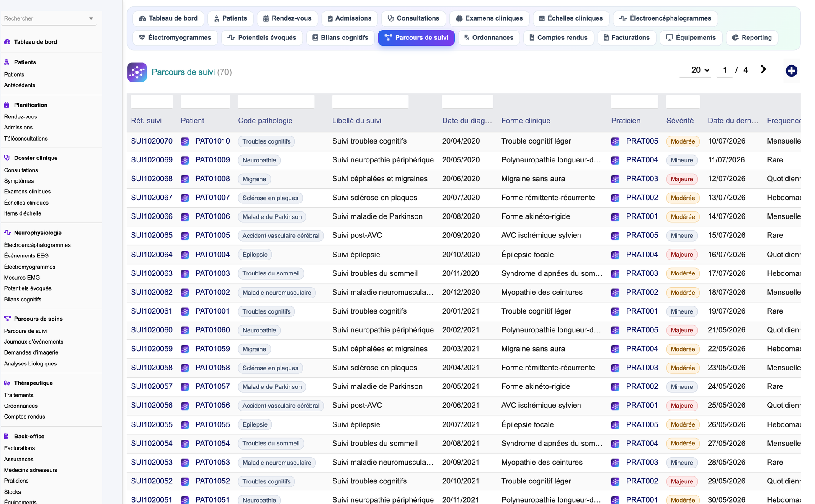Click practitioner icon in SUI1020069 row
The width and height of the screenshot is (815, 504).
tap(615, 160)
